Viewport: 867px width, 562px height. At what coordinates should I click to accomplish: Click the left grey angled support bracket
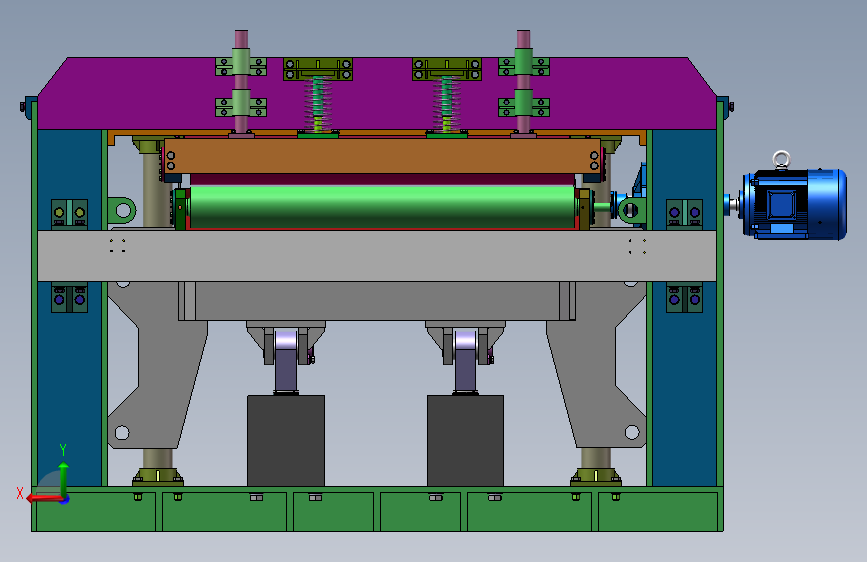(x=158, y=365)
